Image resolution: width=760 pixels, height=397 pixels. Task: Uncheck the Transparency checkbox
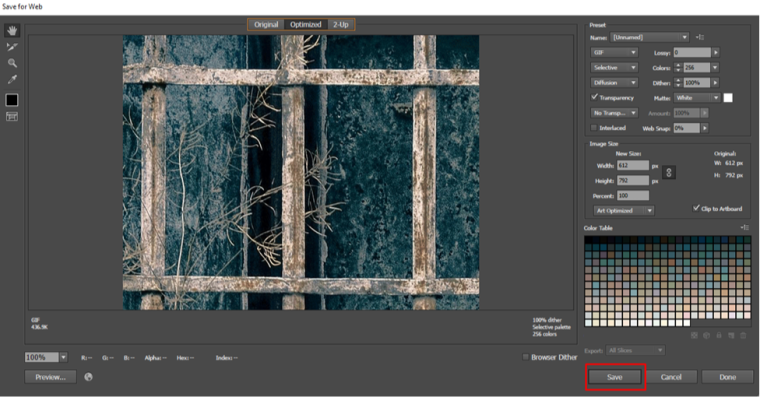point(594,97)
